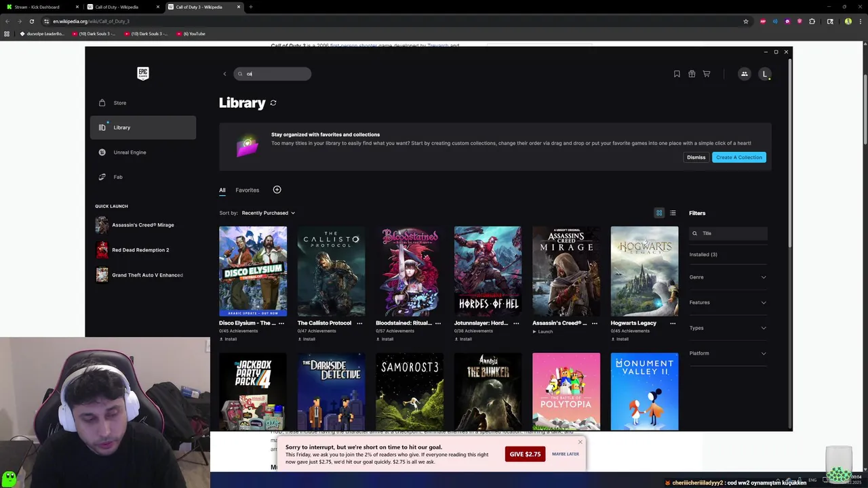This screenshot has width=868, height=488.
Task: Open options menu for Bloodstained
Action: point(438,323)
